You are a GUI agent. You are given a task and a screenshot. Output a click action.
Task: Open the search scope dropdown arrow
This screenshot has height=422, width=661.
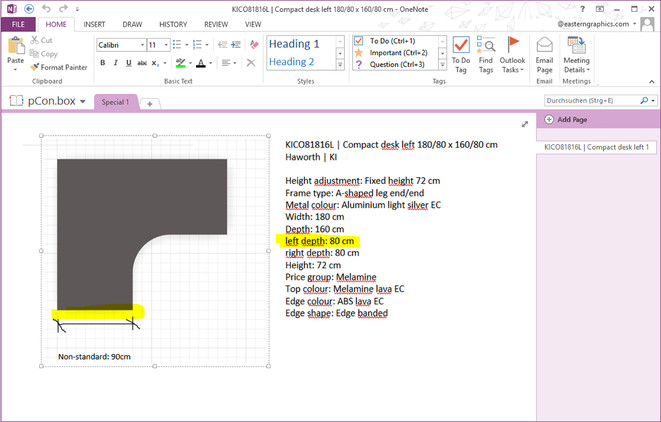(x=653, y=101)
